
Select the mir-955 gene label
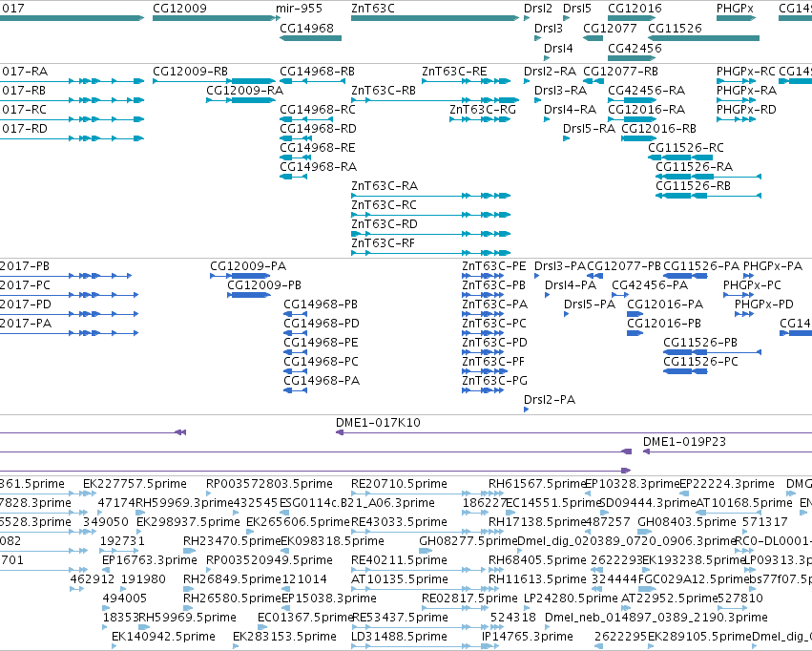click(x=299, y=9)
